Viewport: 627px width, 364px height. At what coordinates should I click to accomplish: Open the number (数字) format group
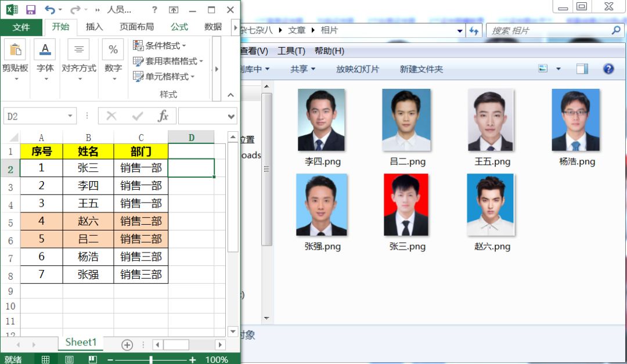click(113, 60)
